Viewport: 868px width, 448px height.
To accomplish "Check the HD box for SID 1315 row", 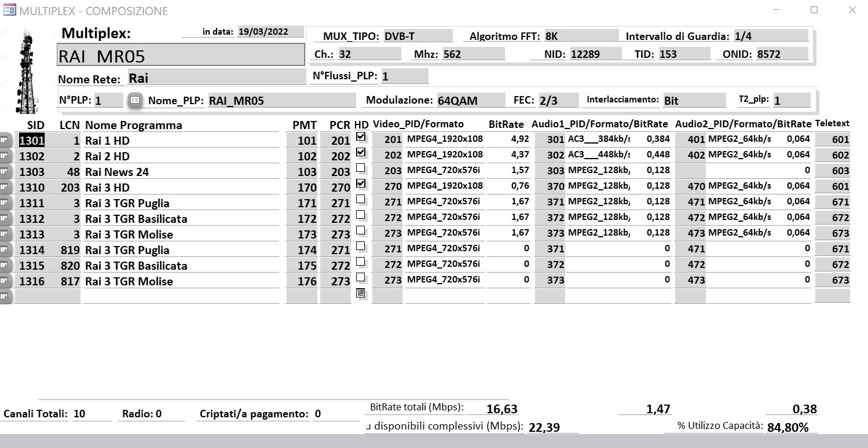I will tap(361, 262).
